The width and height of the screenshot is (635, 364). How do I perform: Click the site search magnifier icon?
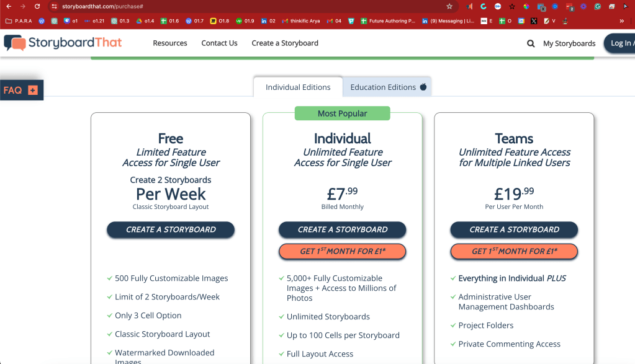coord(531,43)
